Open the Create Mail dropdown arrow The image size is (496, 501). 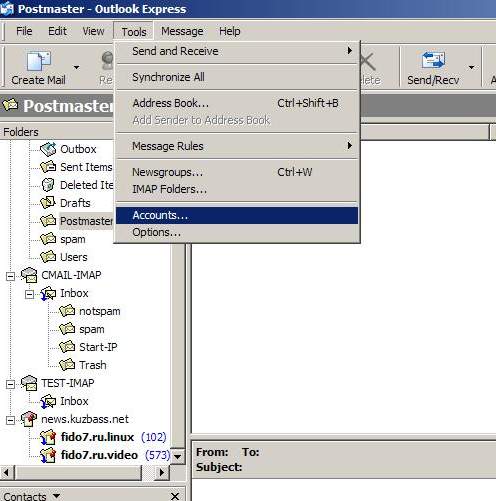pos(76,67)
